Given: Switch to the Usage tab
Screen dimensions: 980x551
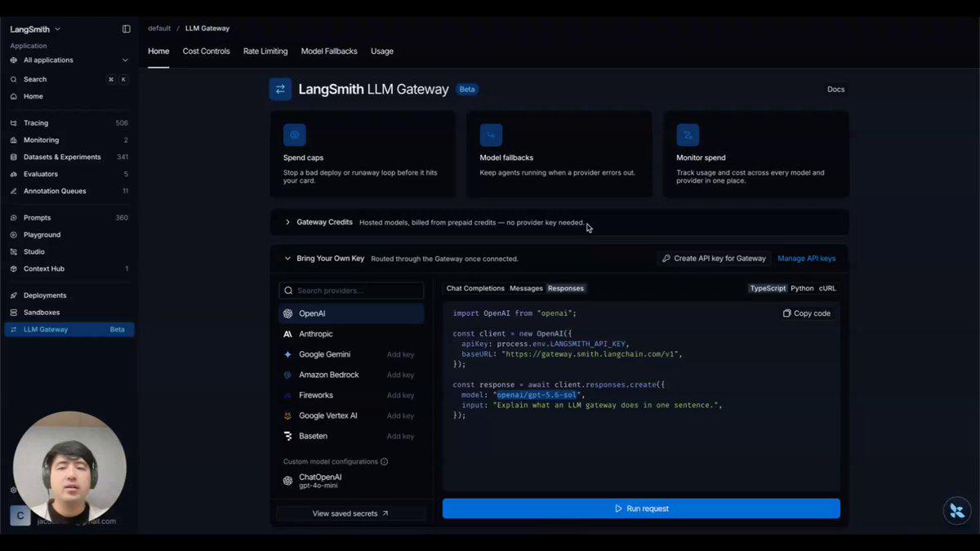Looking at the screenshot, I should click(x=382, y=51).
